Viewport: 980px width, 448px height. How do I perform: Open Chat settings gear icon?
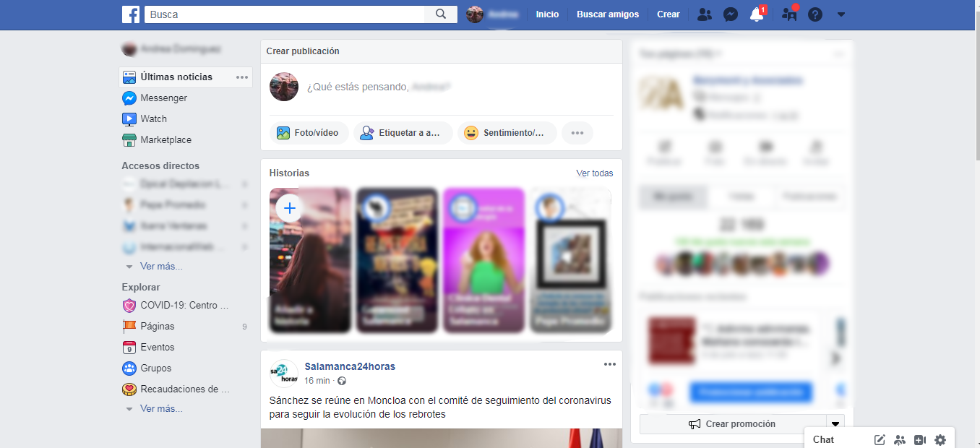coord(940,439)
